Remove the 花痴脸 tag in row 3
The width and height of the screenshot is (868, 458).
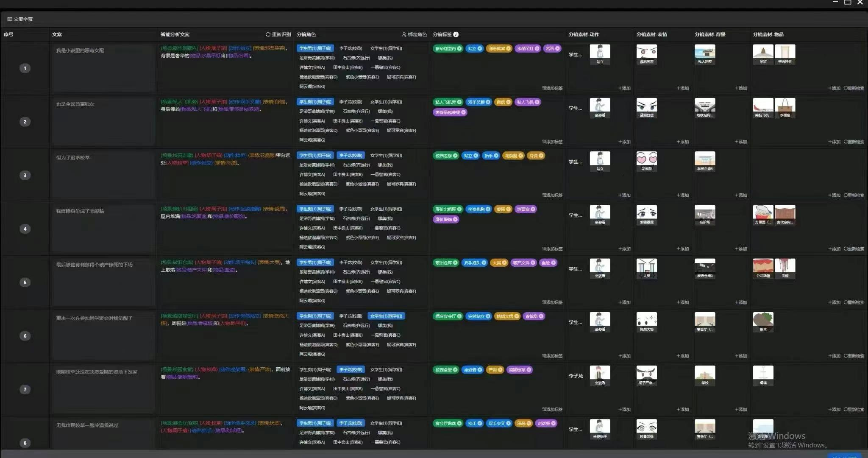521,156
